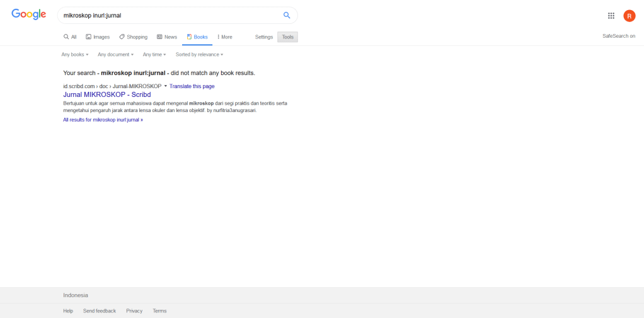The height and width of the screenshot is (318, 644).
Task: Switch to the Shopping search tab
Action: click(133, 37)
